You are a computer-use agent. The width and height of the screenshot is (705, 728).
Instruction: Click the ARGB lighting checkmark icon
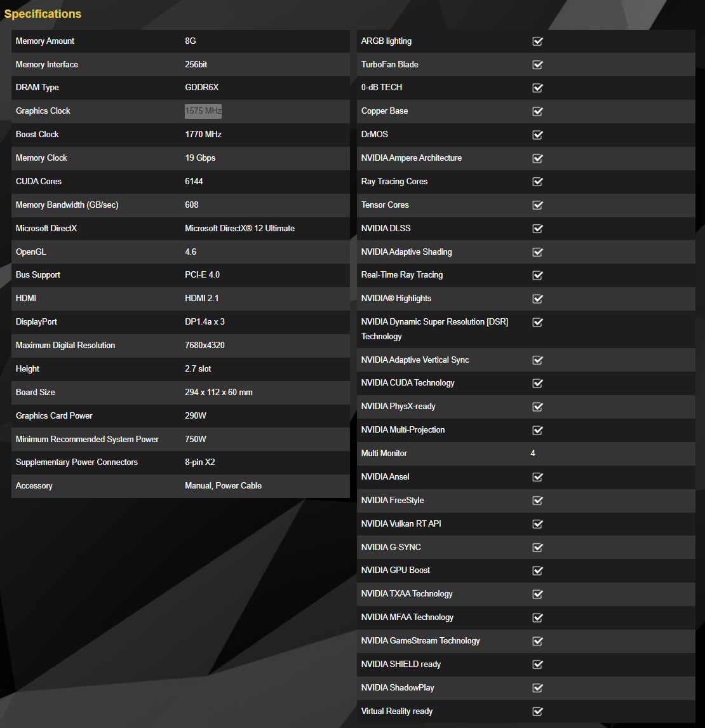pyautogui.click(x=537, y=41)
